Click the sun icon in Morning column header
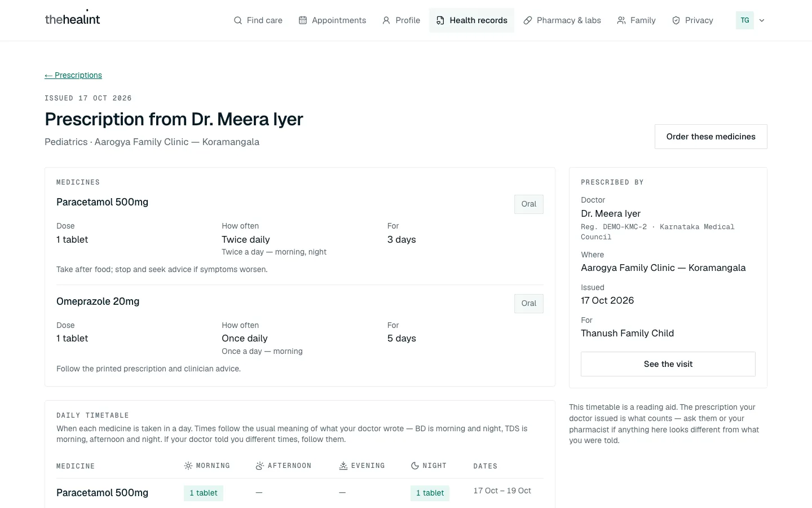 tap(188, 466)
